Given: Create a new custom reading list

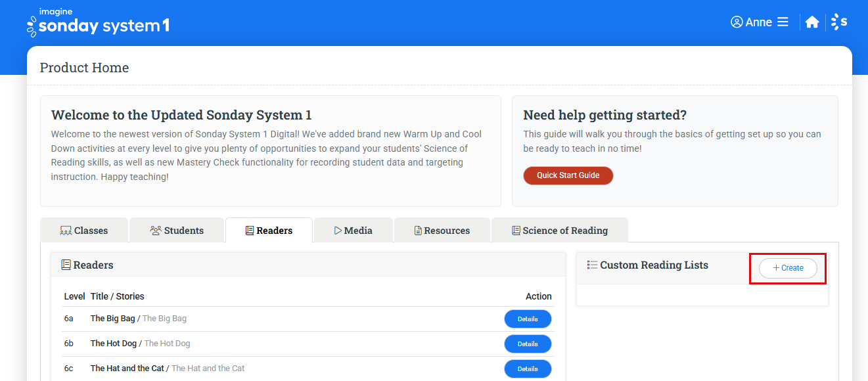Looking at the screenshot, I should (787, 267).
